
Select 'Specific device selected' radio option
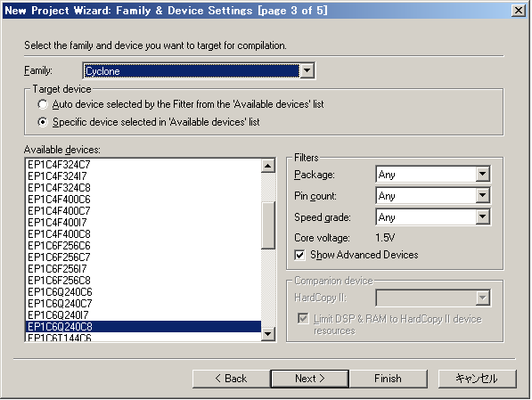(43, 122)
